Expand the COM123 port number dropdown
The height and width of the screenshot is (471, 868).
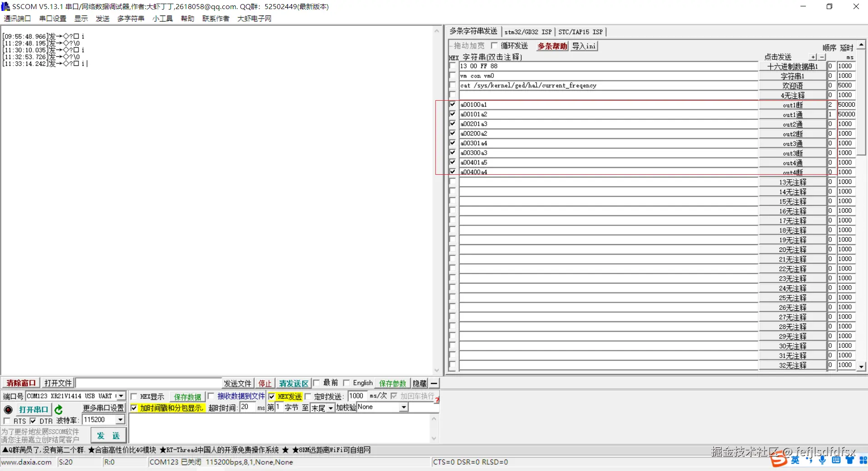point(121,396)
